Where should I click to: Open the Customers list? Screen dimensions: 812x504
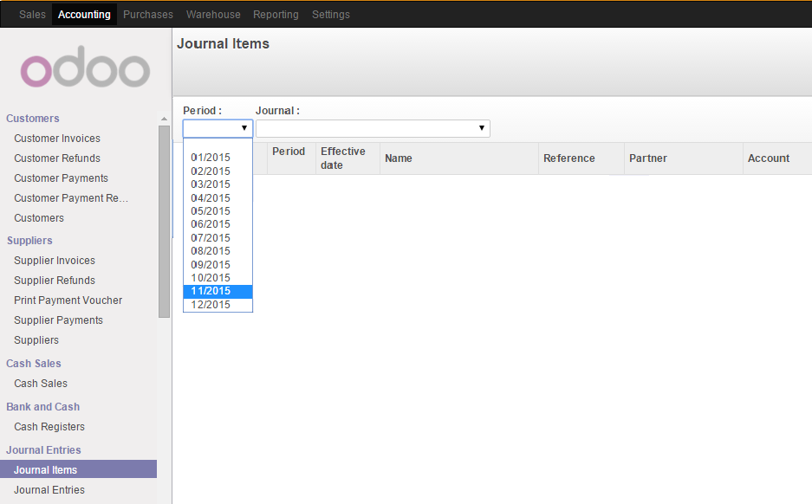pos(38,217)
